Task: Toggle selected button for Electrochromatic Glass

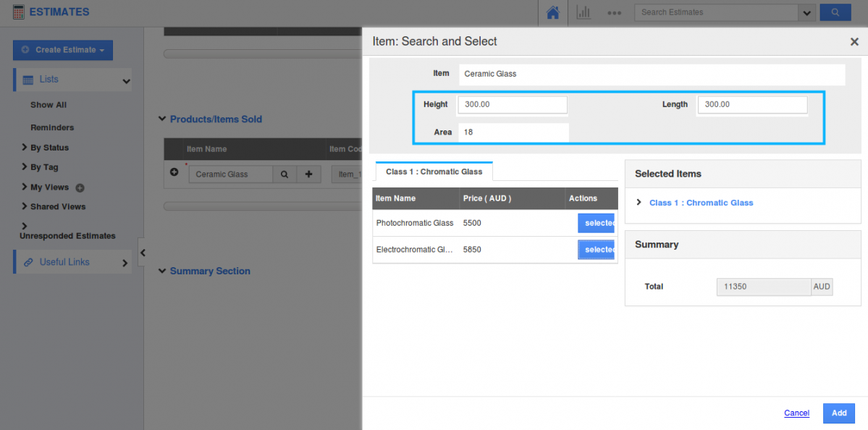Action: click(x=596, y=250)
